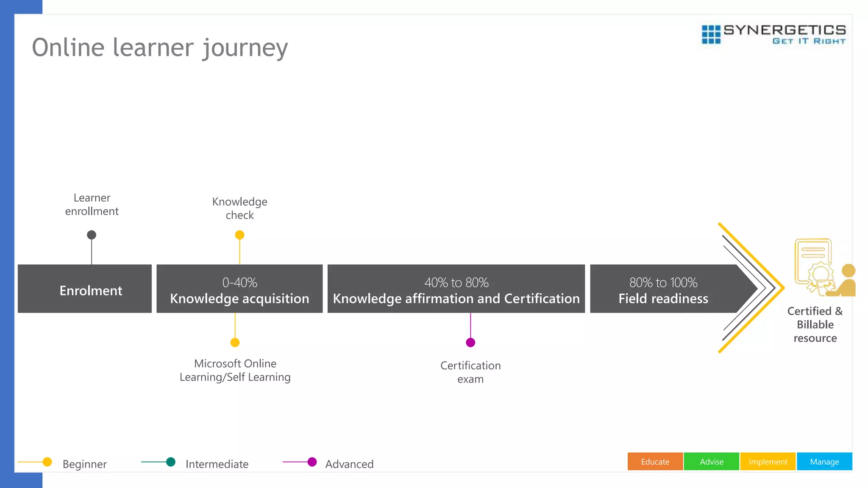Click the yellow Knowledge check marker dot

click(239, 235)
